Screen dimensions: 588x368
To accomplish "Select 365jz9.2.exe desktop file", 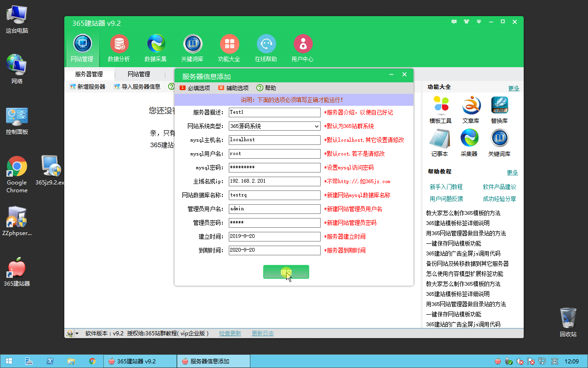I will [50, 170].
